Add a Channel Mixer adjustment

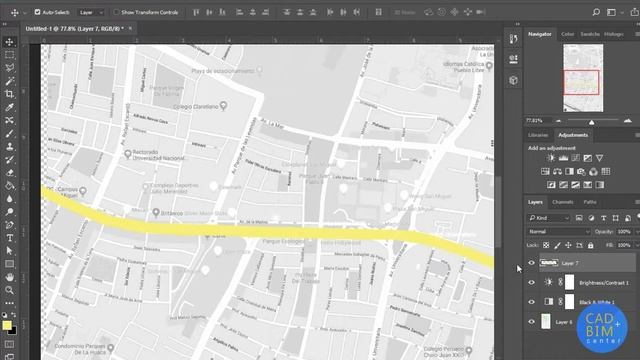click(x=593, y=171)
